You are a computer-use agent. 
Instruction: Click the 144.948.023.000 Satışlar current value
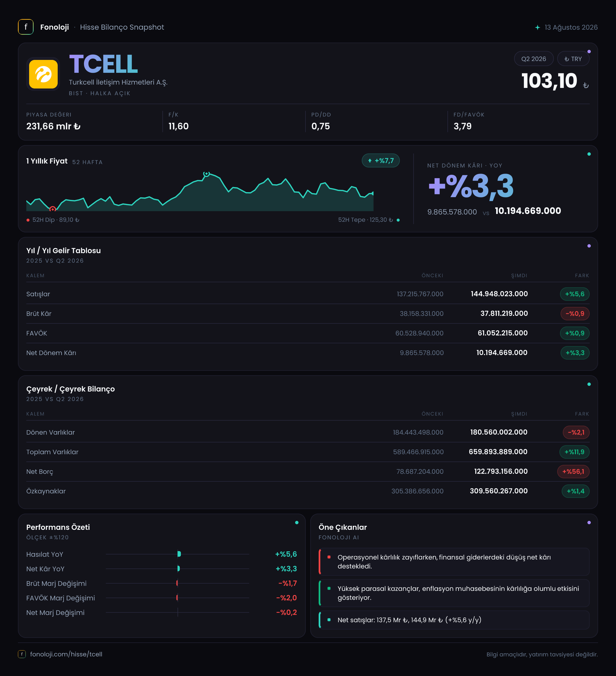[x=499, y=294]
